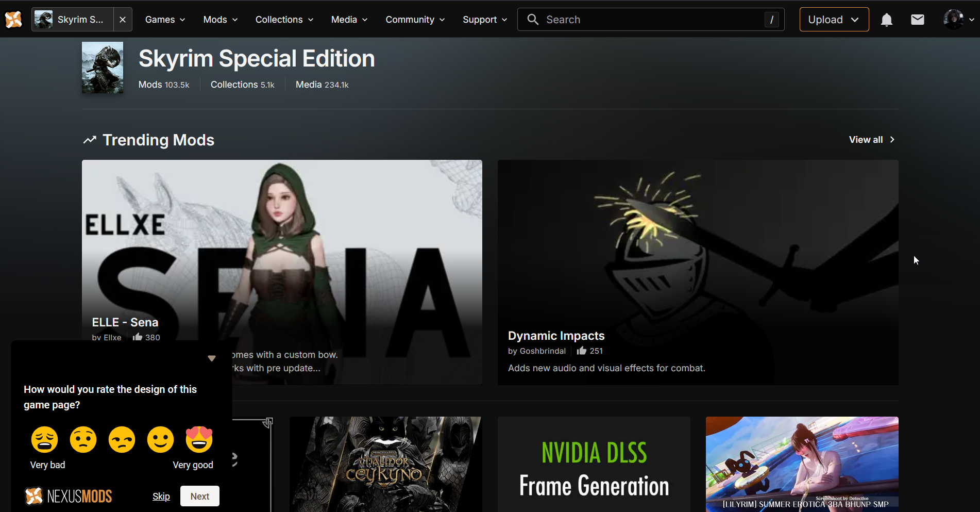Click the survey question text
980x512 pixels.
(110, 397)
